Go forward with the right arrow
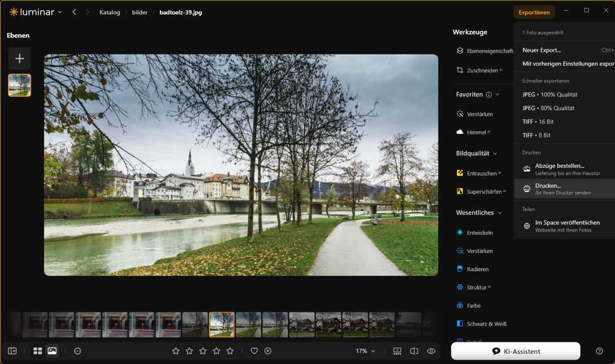 click(x=87, y=12)
